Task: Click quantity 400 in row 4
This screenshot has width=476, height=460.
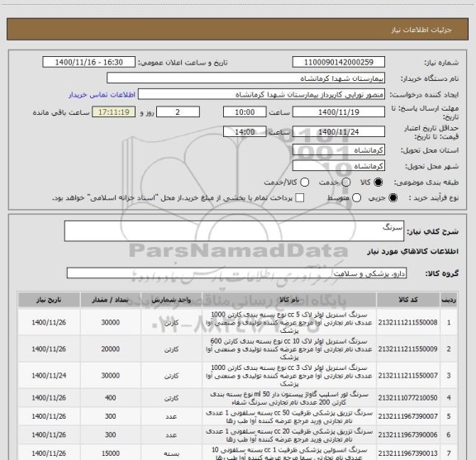Action: [110, 398]
